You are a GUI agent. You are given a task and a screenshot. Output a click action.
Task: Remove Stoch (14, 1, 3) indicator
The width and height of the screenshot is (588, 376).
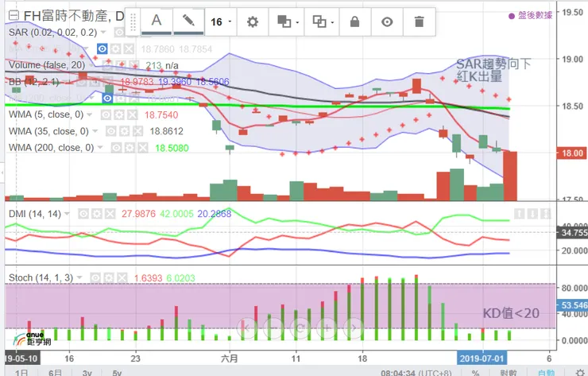(122, 277)
